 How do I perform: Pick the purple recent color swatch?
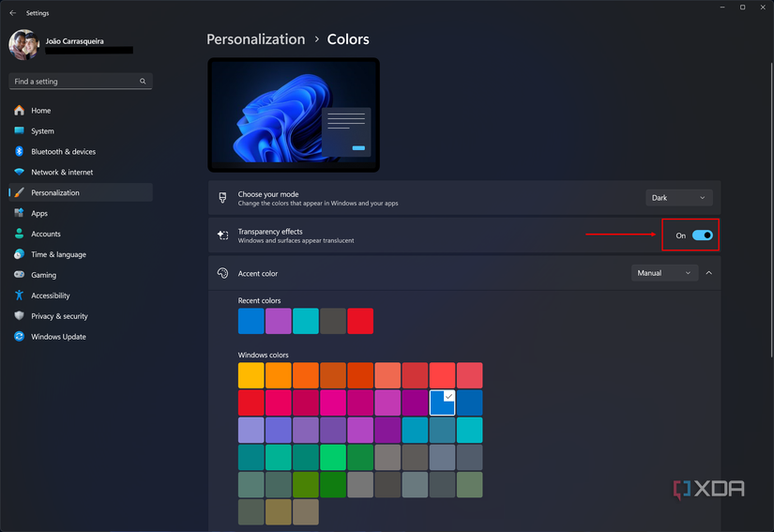tap(279, 321)
